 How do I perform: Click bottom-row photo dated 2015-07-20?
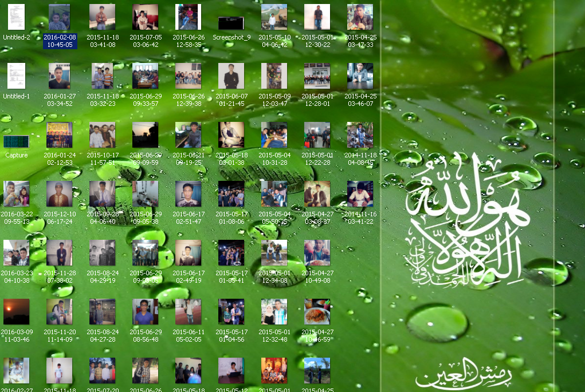(x=102, y=370)
